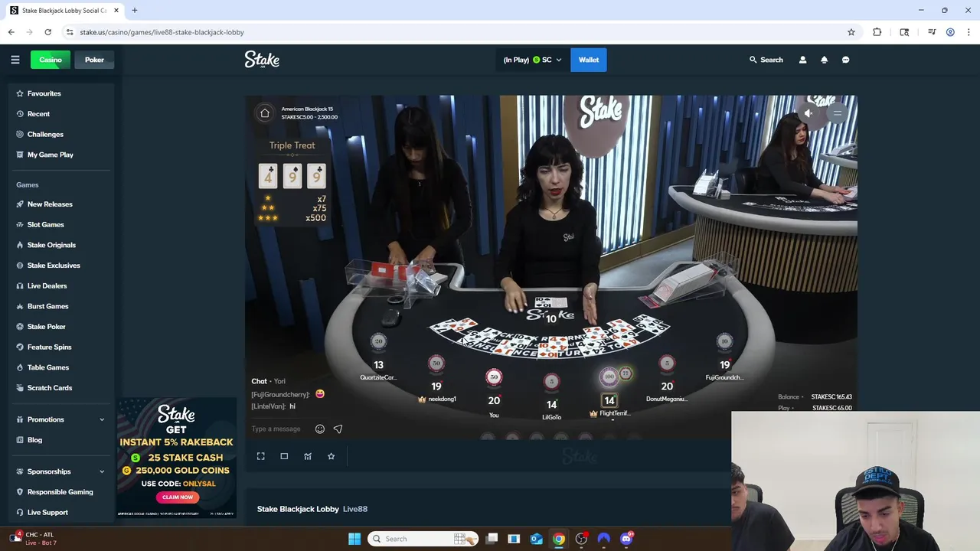980x551 pixels.
Task: Mute the live dealer stream audio
Action: click(x=808, y=113)
